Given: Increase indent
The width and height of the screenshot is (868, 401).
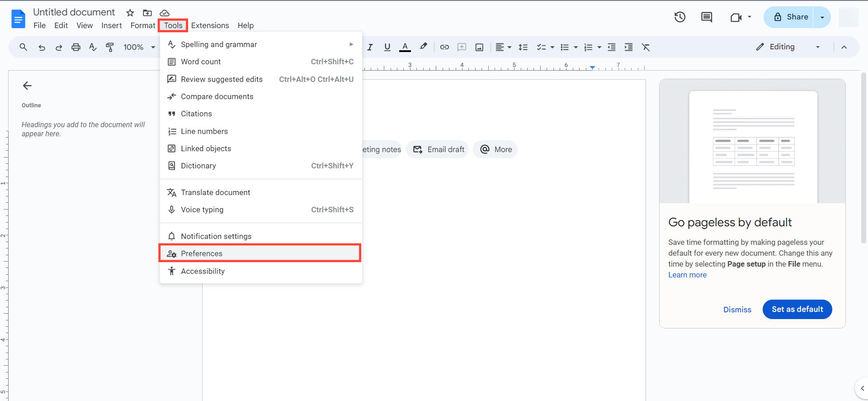Looking at the screenshot, I should coord(628,47).
